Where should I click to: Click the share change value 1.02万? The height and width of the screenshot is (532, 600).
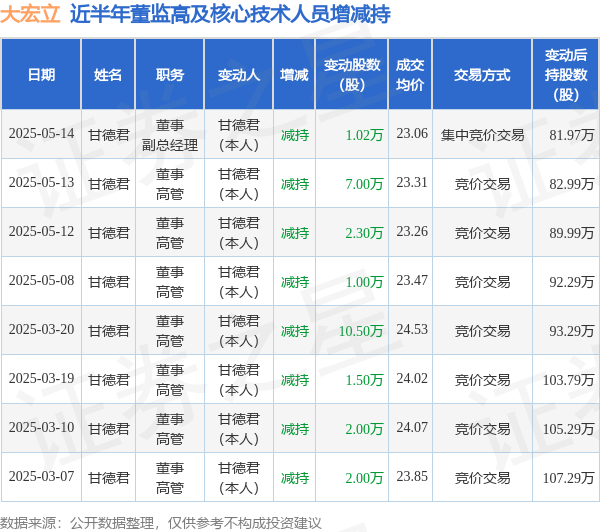pyautogui.click(x=364, y=135)
